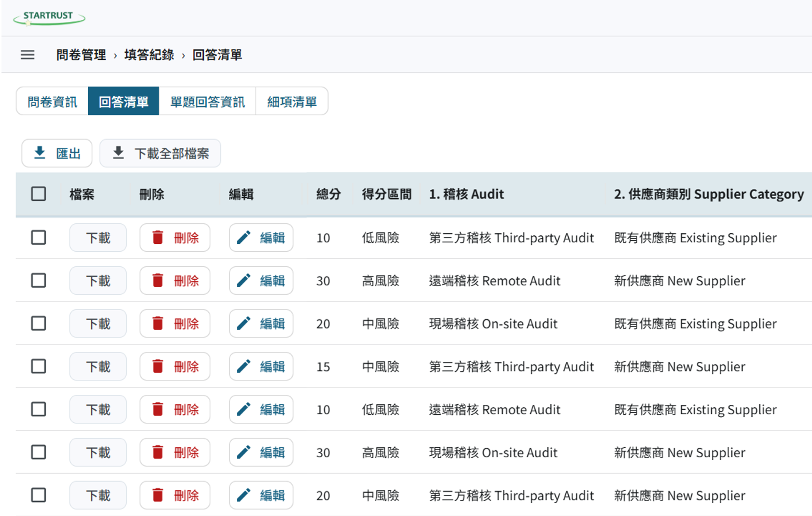This screenshot has width=812, height=516.
Task: Click 回答清單 in the breadcrumb
Action: (x=217, y=55)
